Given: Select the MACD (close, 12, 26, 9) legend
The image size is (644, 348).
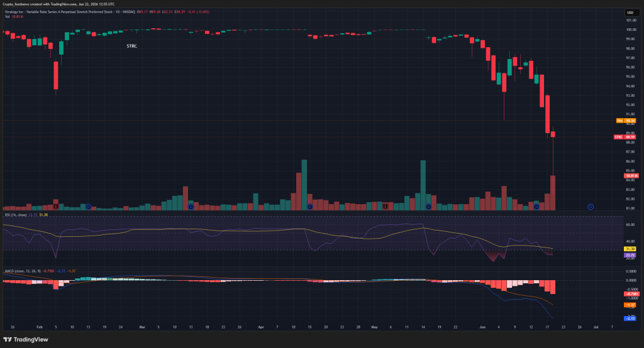Looking at the screenshot, I should [23, 271].
